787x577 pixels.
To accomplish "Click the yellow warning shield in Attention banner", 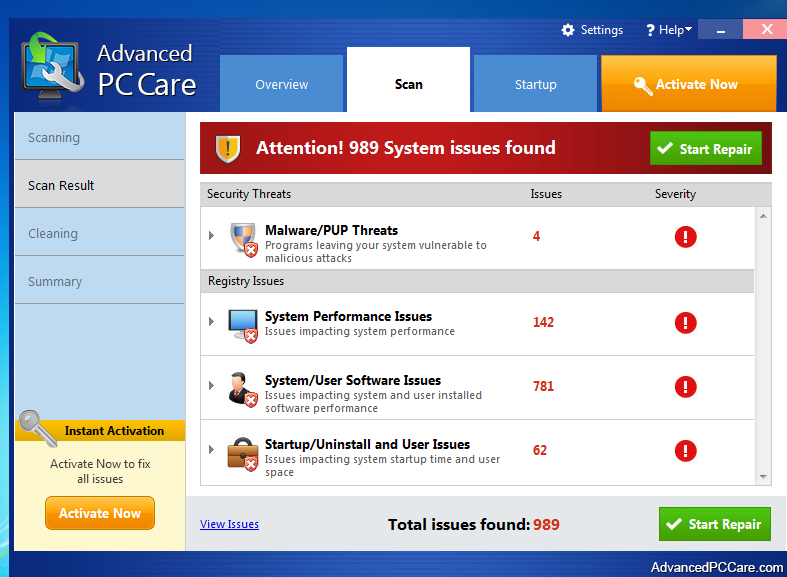I will coord(229,149).
